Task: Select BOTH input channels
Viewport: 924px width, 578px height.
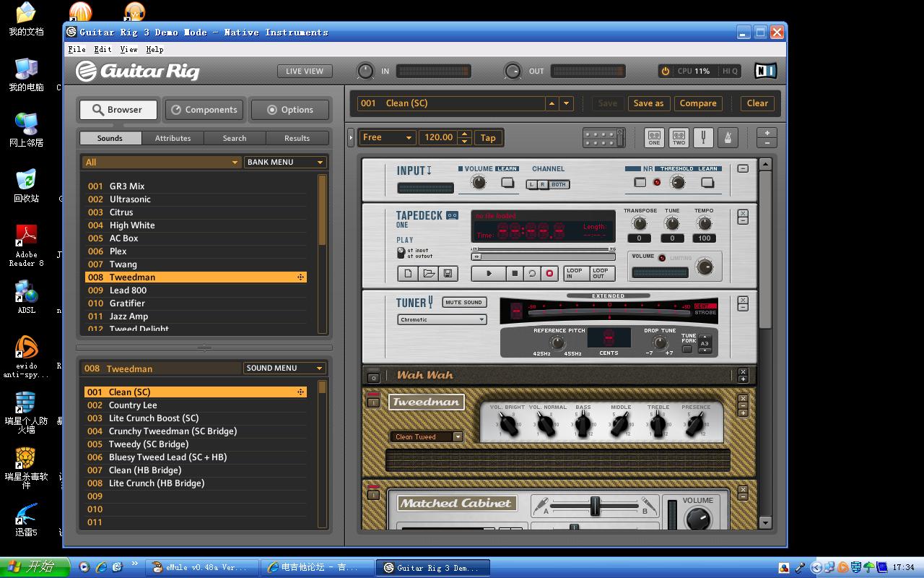Action: coord(559,185)
